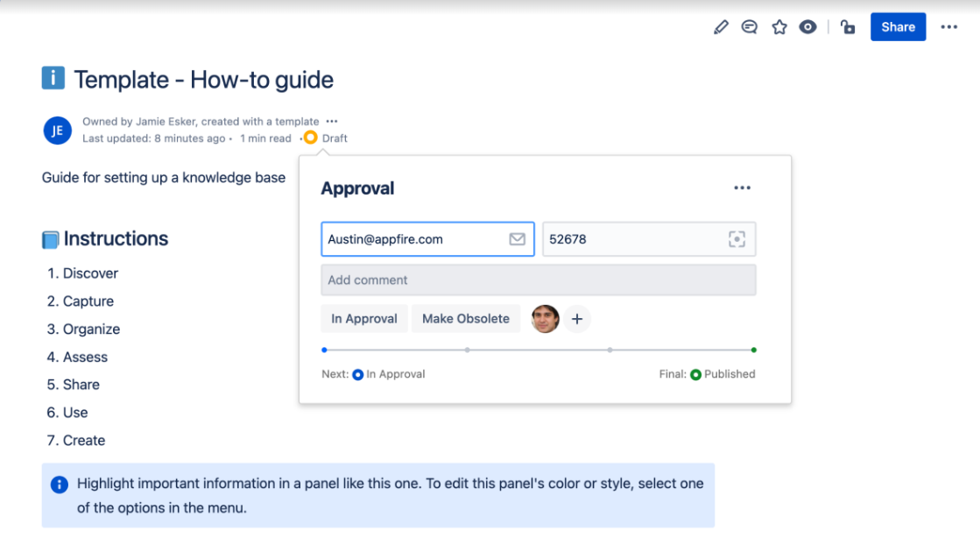Click the info icon in the highlighted panel

[59, 484]
